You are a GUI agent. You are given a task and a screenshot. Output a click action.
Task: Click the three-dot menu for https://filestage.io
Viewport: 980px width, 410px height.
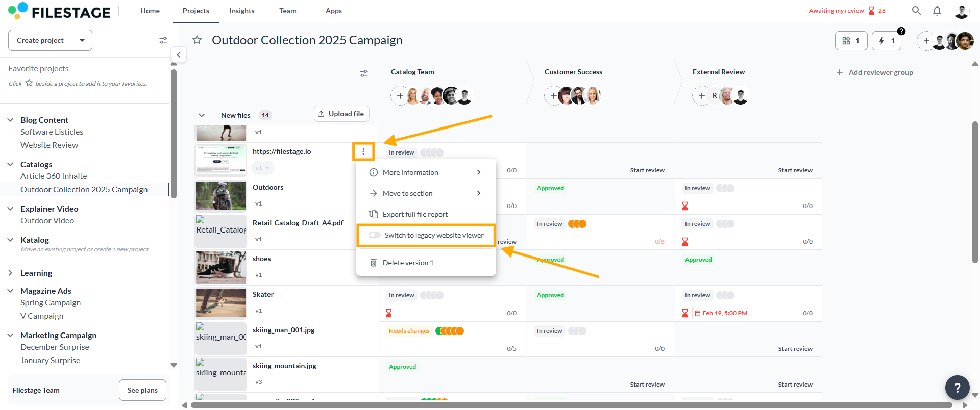click(x=363, y=151)
